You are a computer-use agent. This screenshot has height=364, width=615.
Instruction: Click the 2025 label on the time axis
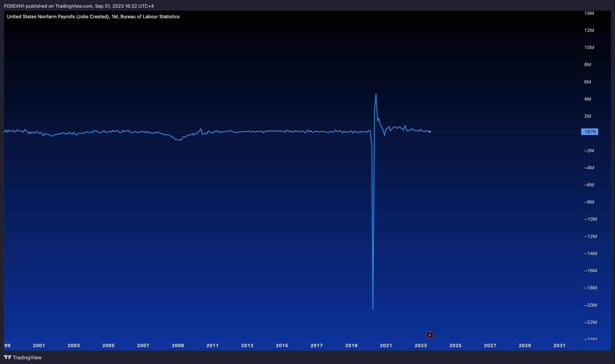455,345
